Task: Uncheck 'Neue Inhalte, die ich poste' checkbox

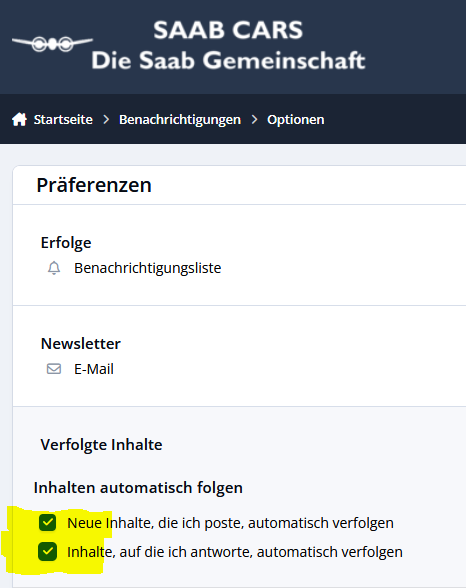Action: click(x=48, y=522)
